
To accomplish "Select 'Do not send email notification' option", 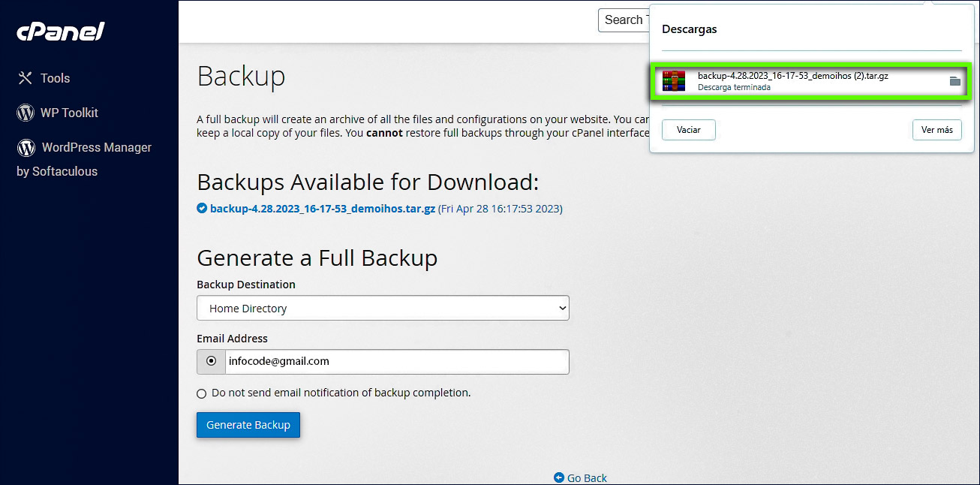I will (x=201, y=393).
